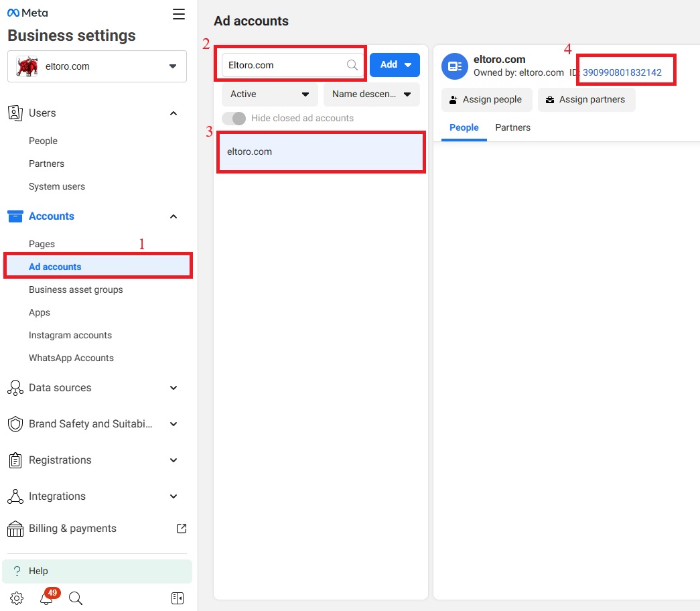The width and height of the screenshot is (700, 611).
Task: Select Ad accounts in the sidebar
Action: 98,267
